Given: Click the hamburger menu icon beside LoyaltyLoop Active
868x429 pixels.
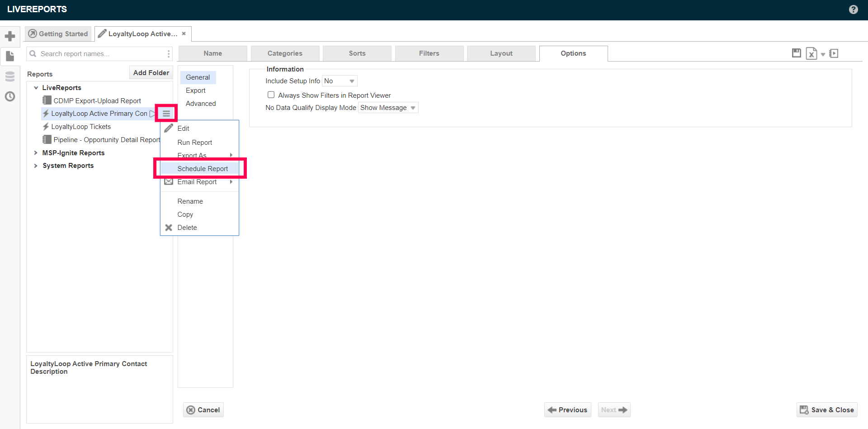Looking at the screenshot, I should [166, 114].
